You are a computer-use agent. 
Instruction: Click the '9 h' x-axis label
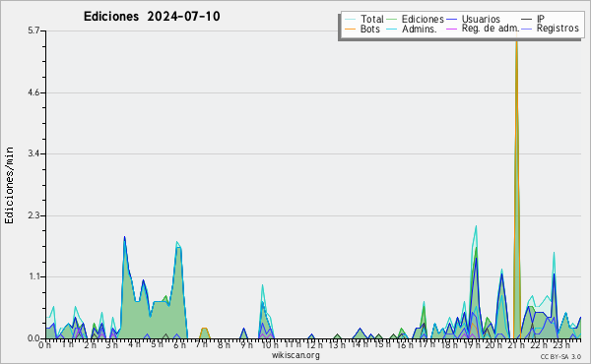pos(246,345)
